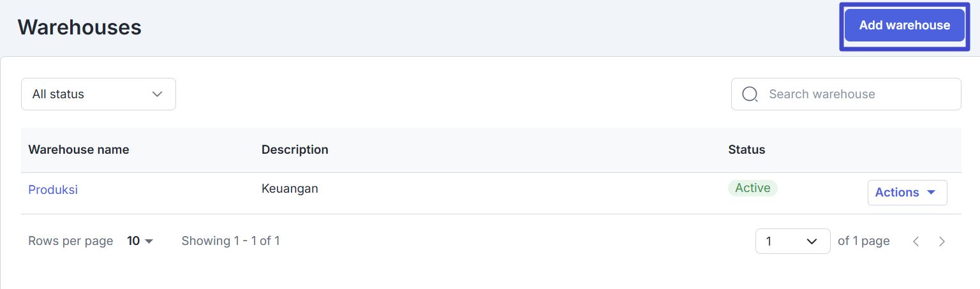Image resolution: width=980 pixels, height=289 pixels.
Task: Click the magnifier icon in search box
Action: pyautogui.click(x=750, y=94)
